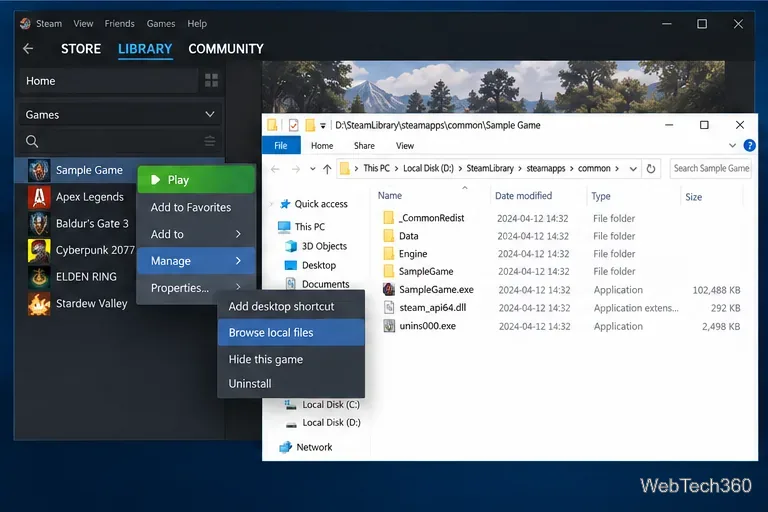768x512 pixels.
Task: Sort files by Date modified column
Action: click(x=523, y=196)
